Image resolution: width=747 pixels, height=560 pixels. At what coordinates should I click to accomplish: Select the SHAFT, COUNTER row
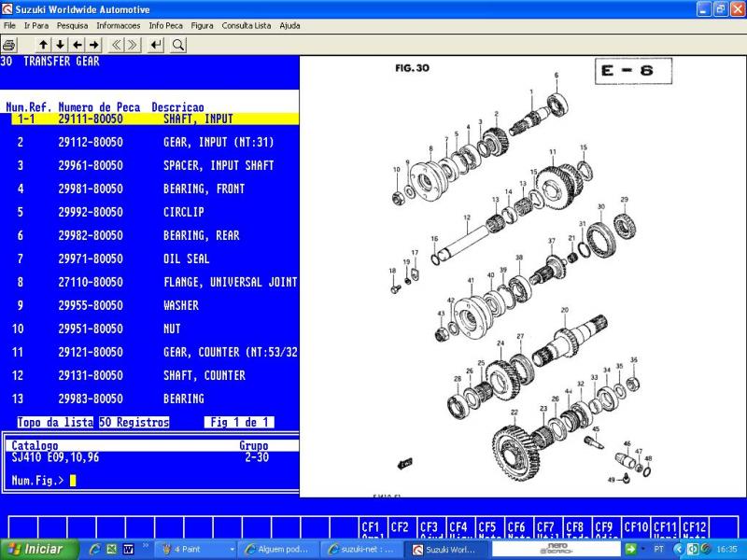(x=149, y=375)
